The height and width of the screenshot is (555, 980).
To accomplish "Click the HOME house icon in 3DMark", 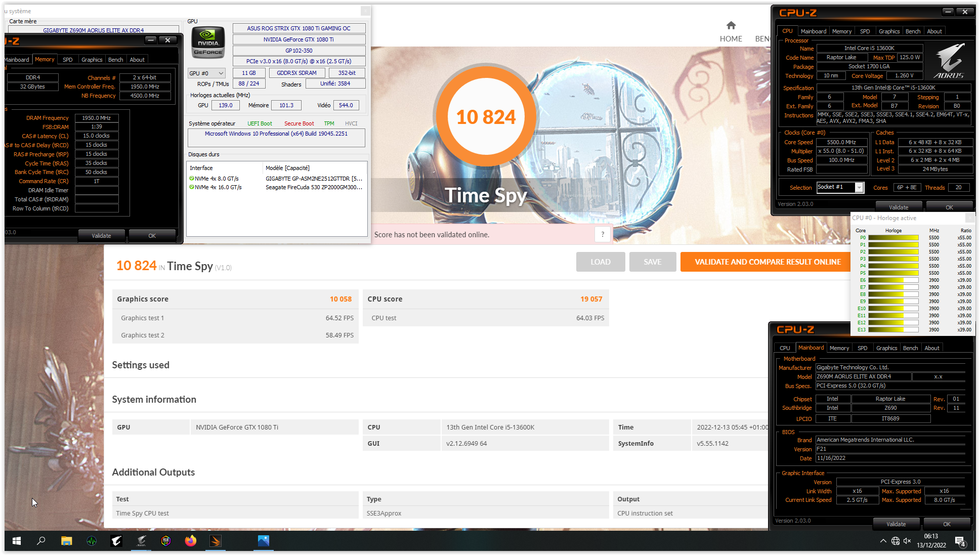I will coord(731,26).
